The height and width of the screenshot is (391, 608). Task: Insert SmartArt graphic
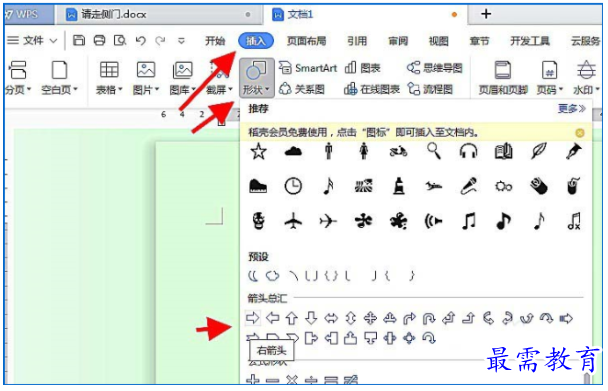pyautogui.click(x=308, y=68)
